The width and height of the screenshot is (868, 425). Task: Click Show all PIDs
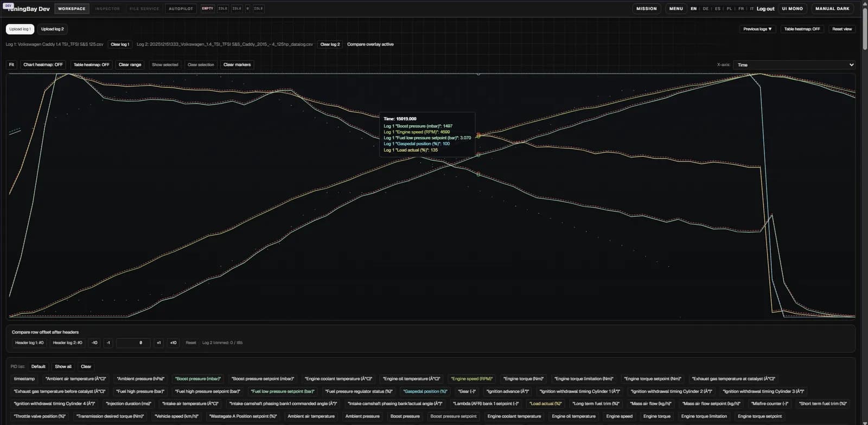63,366
